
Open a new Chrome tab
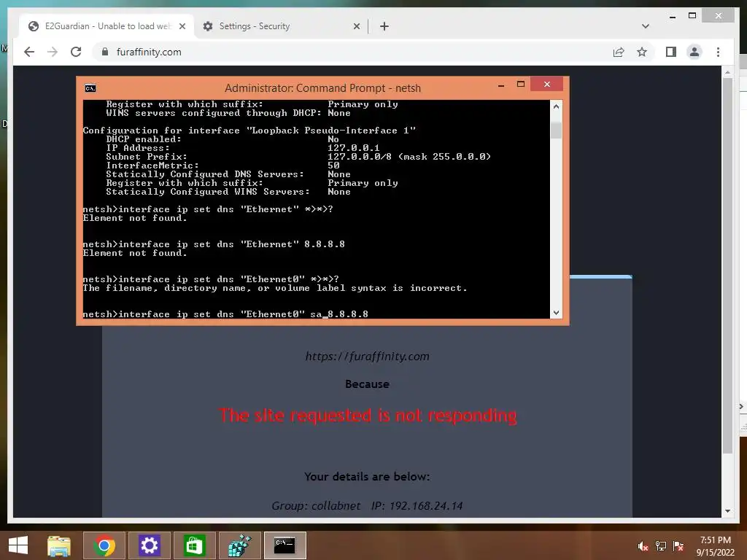pos(384,26)
